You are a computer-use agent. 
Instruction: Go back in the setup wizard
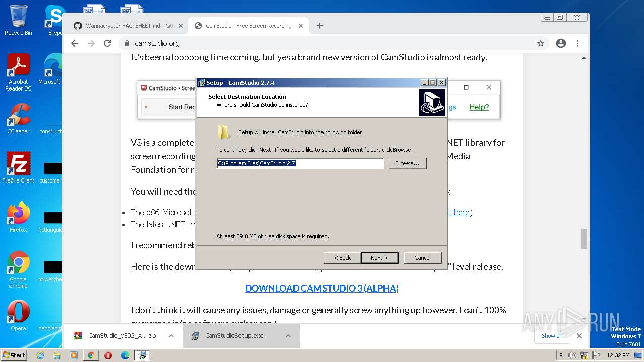click(342, 258)
